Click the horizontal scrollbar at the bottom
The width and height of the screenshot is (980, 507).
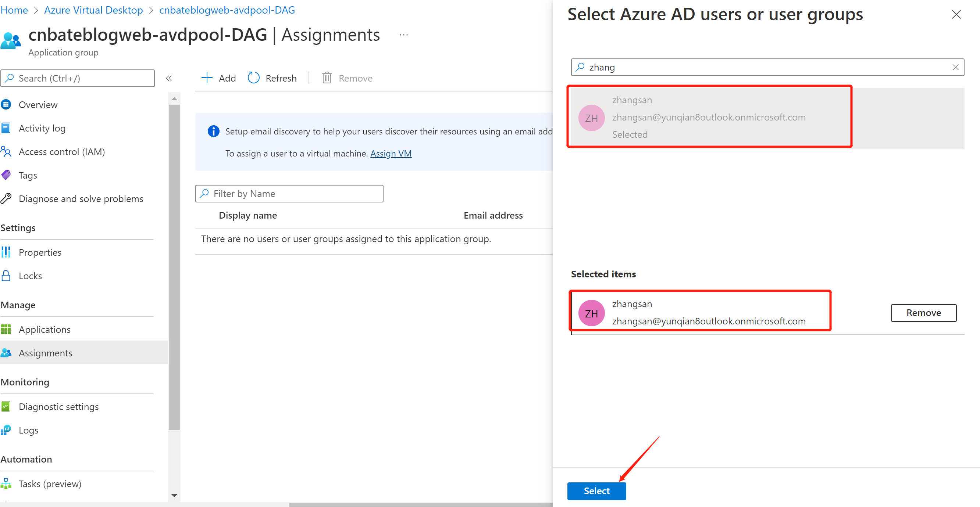(x=420, y=505)
